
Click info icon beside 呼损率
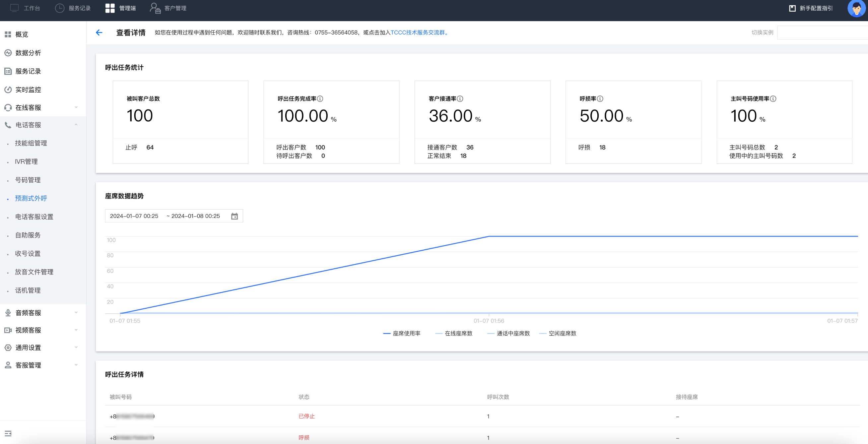(x=600, y=99)
